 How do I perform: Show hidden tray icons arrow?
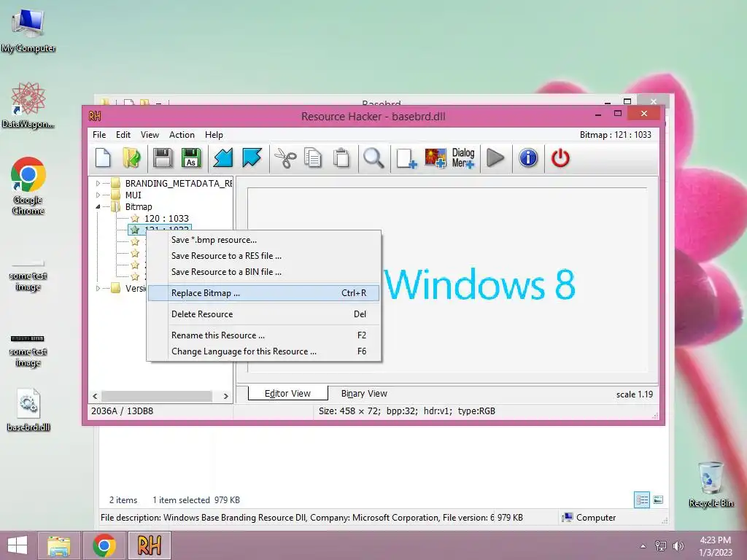click(x=643, y=545)
